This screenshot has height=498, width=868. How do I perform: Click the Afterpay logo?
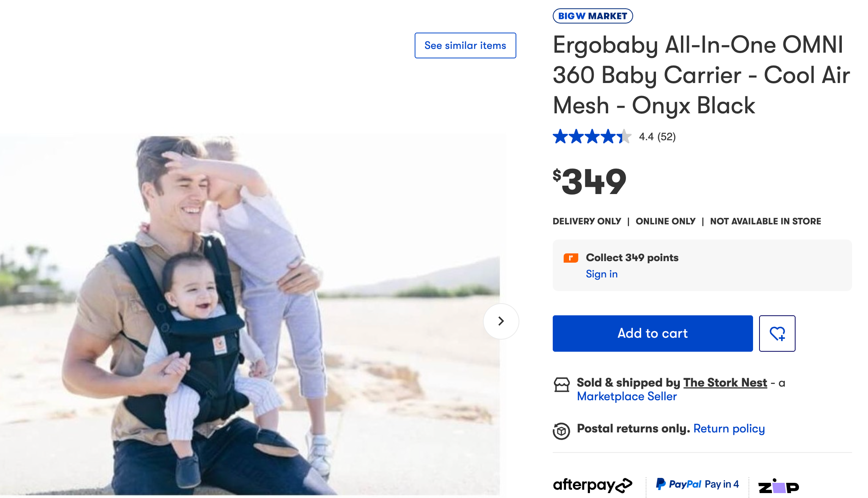[593, 485]
